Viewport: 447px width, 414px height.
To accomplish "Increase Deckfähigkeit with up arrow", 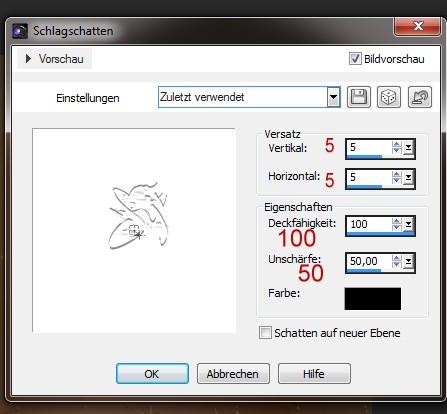I will 397,221.
